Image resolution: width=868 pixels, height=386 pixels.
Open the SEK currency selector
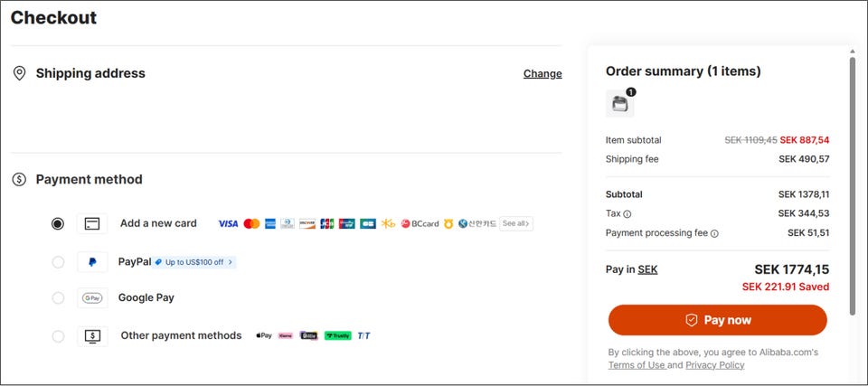tap(647, 269)
